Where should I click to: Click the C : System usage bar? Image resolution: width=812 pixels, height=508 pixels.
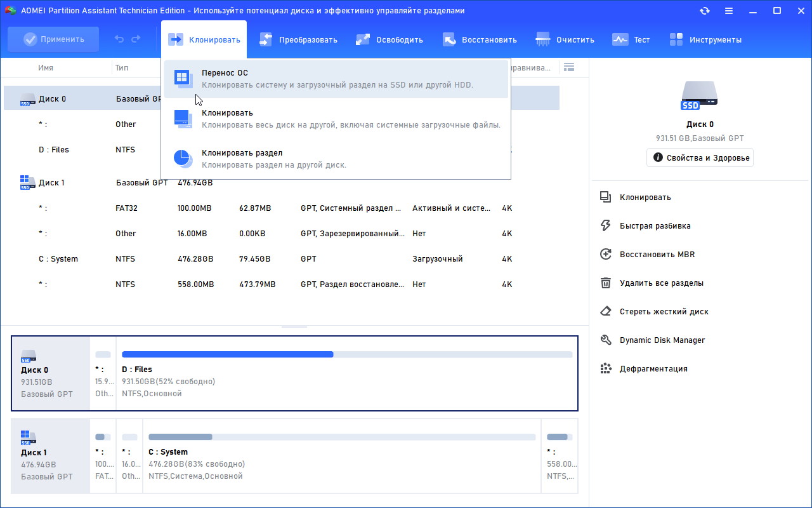click(x=342, y=437)
